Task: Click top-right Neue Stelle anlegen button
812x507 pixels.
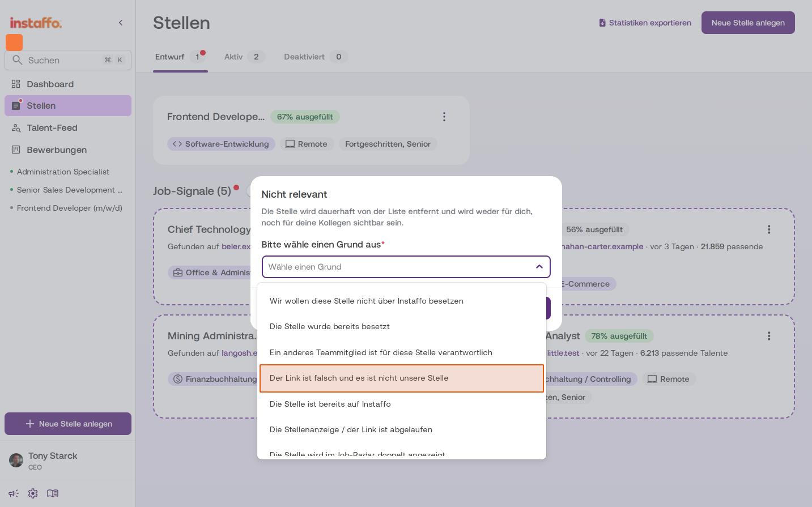Action: (x=748, y=23)
